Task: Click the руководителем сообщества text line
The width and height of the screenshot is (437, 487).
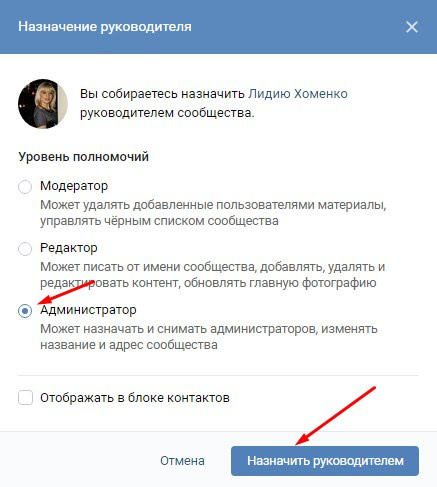Action: 167,113
